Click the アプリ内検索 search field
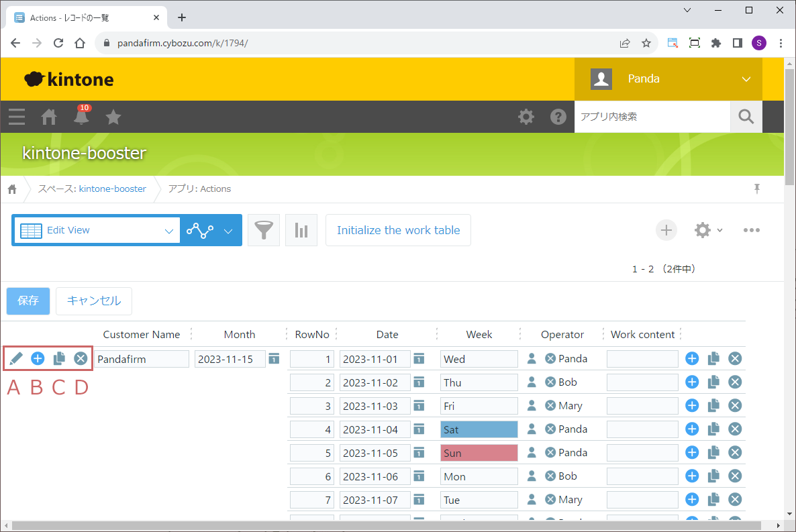The width and height of the screenshot is (796, 532). [x=652, y=117]
